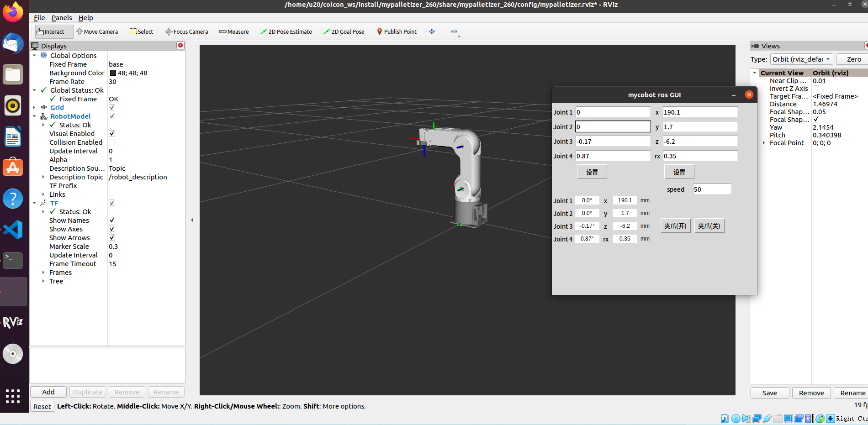868x425 pixels.
Task: Click the Add display button
Action: click(48, 392)
